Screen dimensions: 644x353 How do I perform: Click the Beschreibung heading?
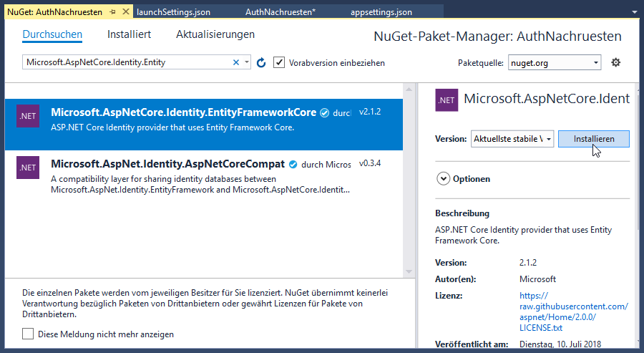point(462,213)
